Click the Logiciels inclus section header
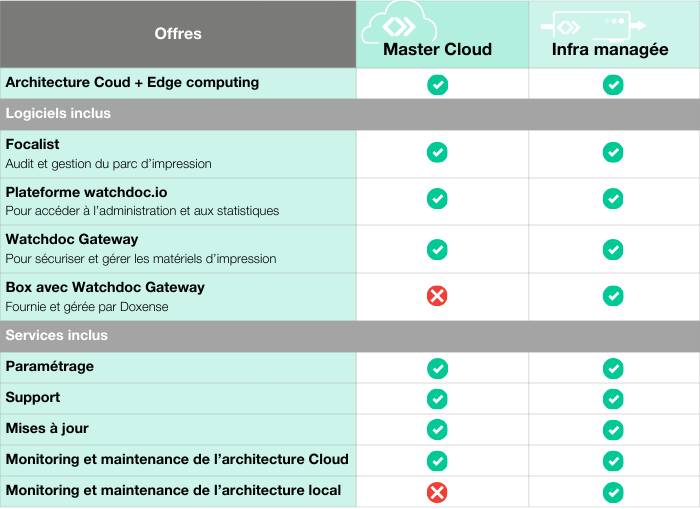Viewport: 700px width, 509px height. point(350,114)
